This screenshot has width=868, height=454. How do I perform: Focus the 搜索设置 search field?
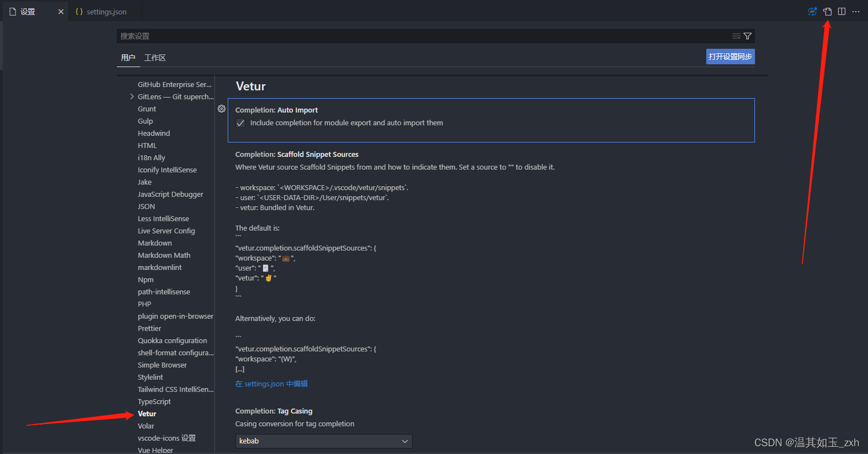[424, 36]
